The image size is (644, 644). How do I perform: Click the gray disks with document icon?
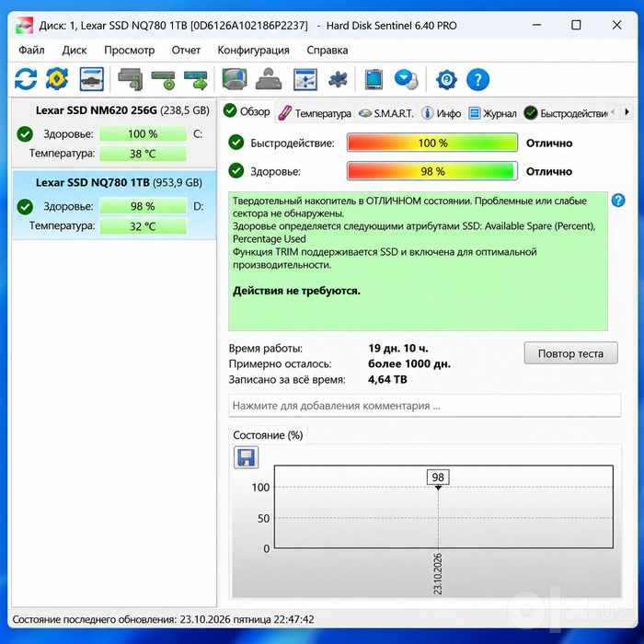point(131,79)
